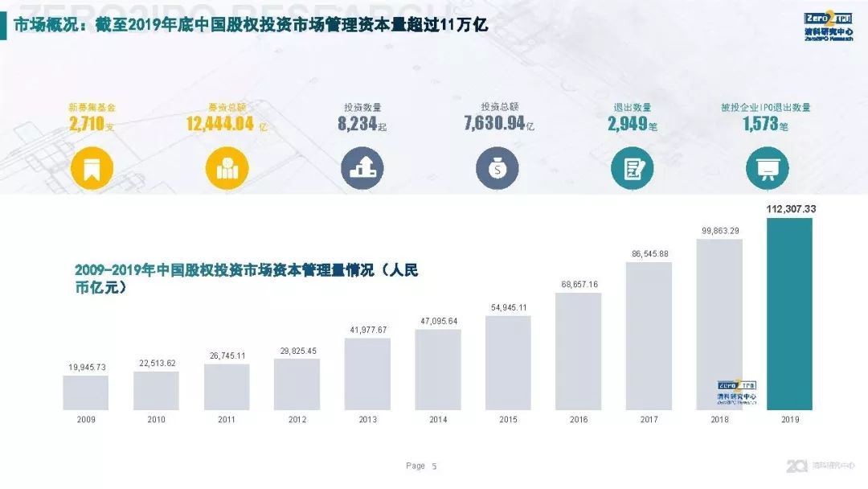868x489 pixels.
Task: Click the gray bar for year 2009
Action: (85, 392)
